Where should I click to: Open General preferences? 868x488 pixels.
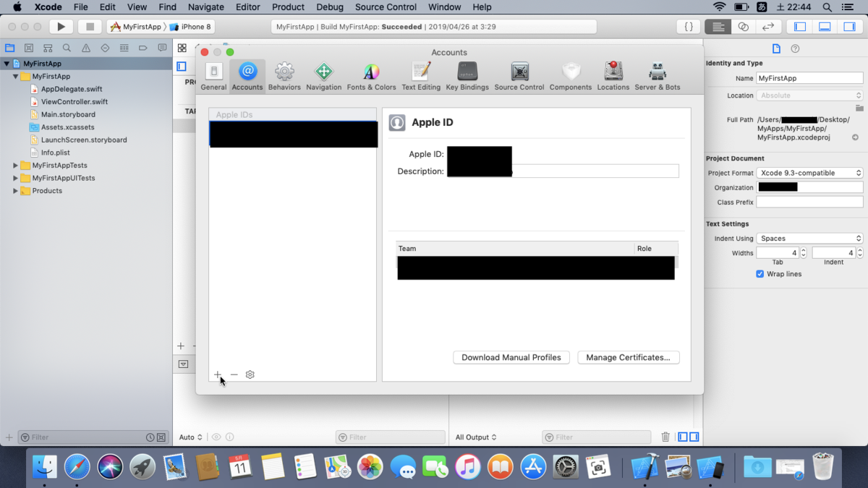[x=213, y=76]
